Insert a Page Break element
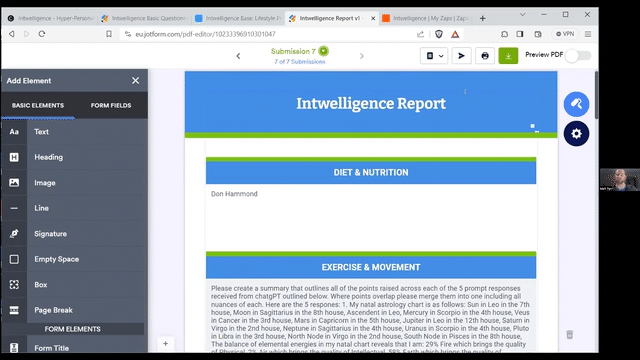 point(74,310)
